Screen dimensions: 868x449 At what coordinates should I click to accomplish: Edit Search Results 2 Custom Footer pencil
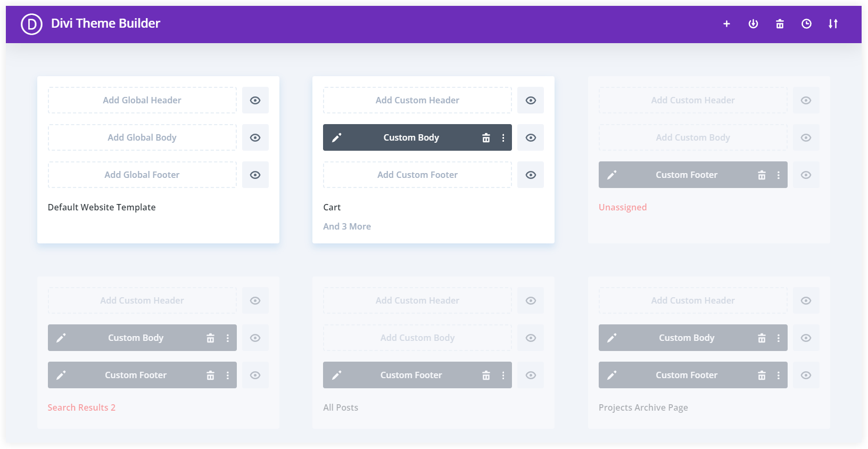[x=61, y=375]
